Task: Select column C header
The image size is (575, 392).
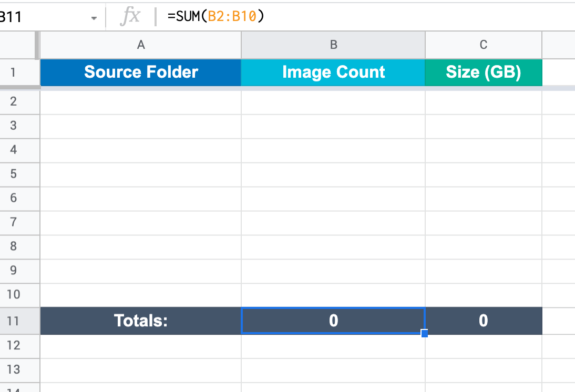Action: click(x=484, y=45)
